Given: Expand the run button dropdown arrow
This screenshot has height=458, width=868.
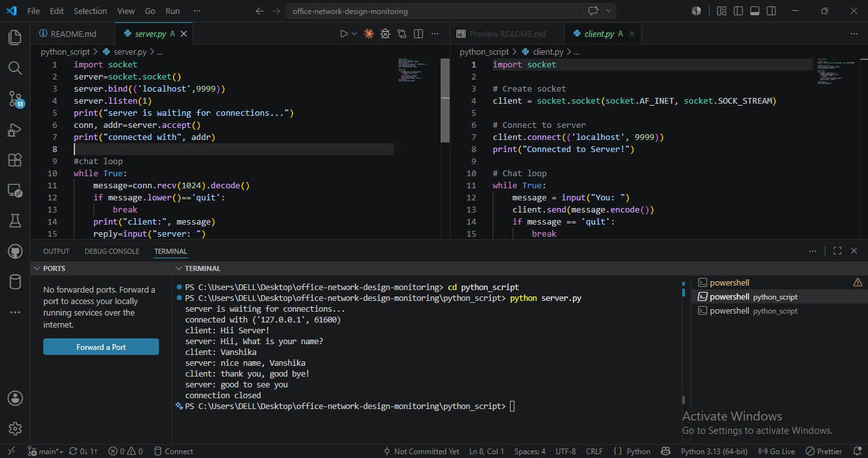Looking at the screenshot, I should tap(354, 34).
